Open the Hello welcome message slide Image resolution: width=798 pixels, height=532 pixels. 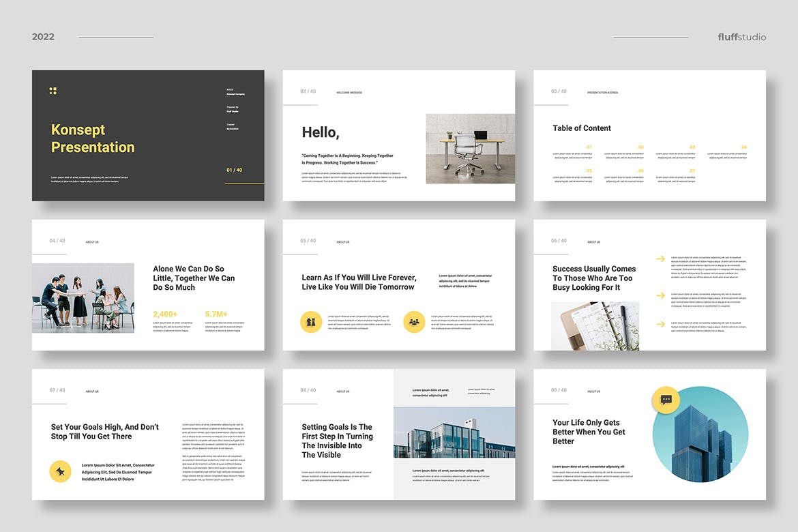(x=399, y=136)
